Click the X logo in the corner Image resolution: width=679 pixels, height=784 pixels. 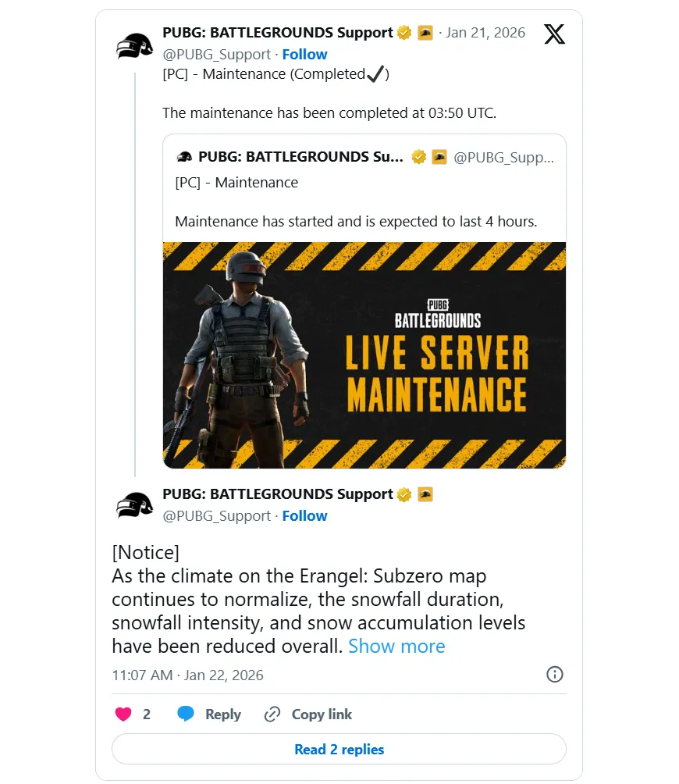click(554, 34)
